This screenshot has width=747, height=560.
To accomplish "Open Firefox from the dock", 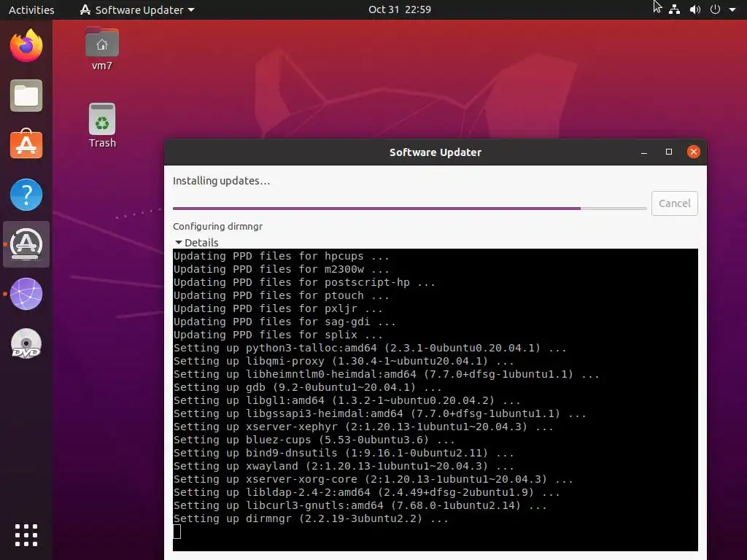I will tap(26, 46).
